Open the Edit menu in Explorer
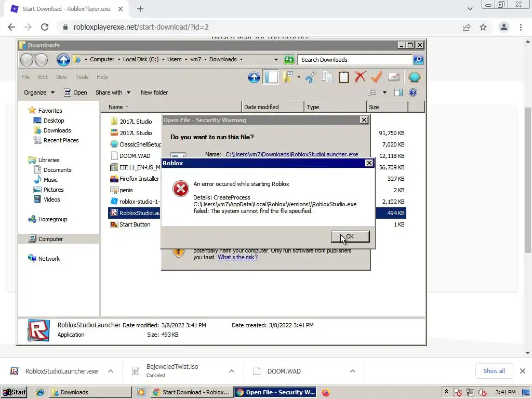This screenshot has width=532, height=399. (x=43, y=77)
